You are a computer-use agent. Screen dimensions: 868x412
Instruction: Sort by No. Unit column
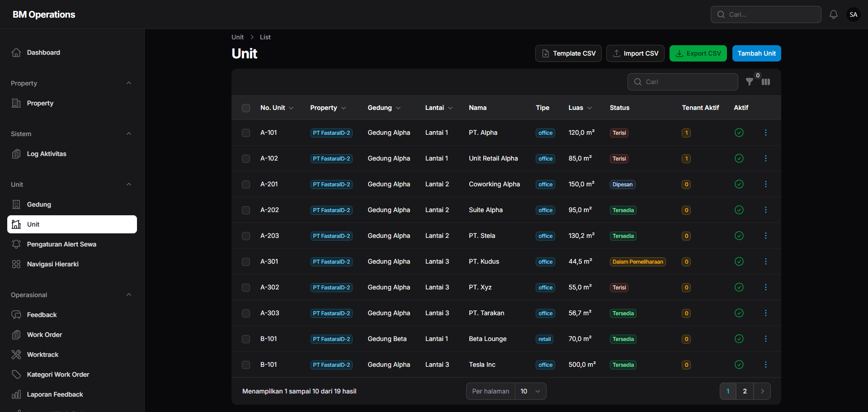(277, 108)
